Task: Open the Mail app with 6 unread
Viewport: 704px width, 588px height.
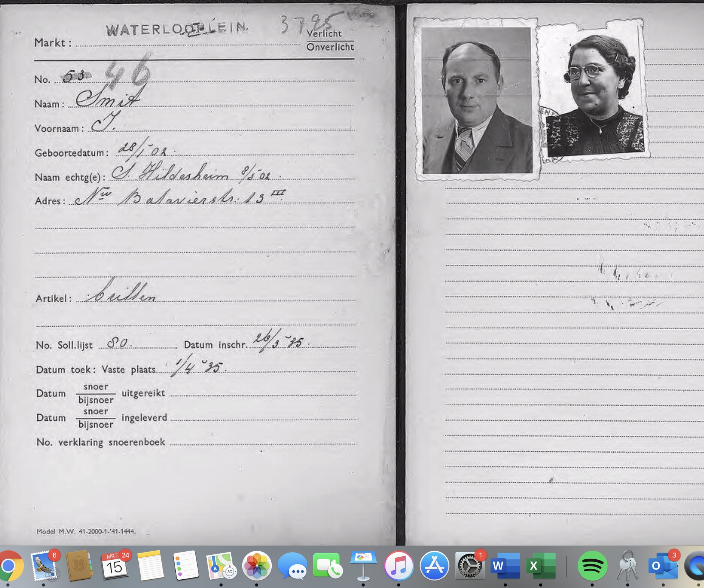Action: point(45,566)
